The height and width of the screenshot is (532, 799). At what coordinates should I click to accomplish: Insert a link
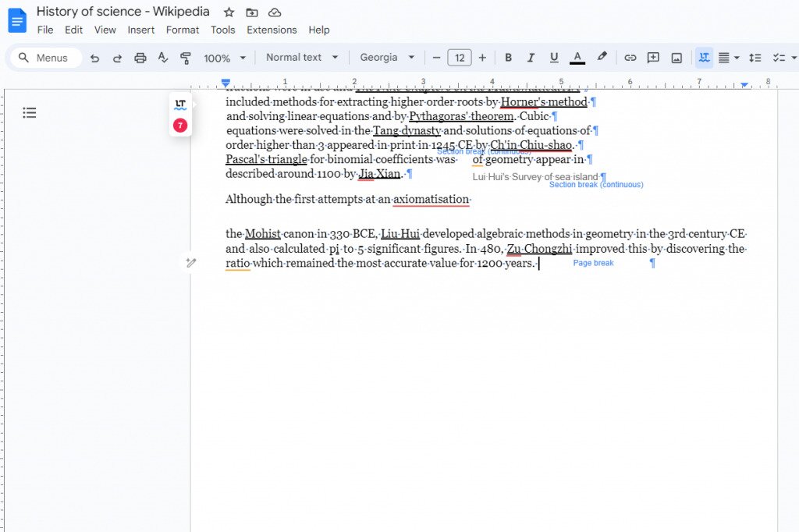pyautogui.click(x=630, y=57)
